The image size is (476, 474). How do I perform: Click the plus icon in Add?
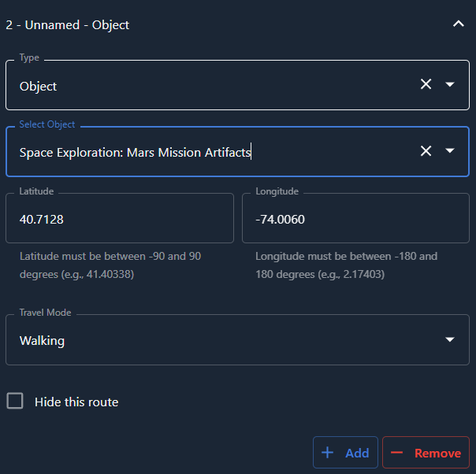tap(328, 453)
